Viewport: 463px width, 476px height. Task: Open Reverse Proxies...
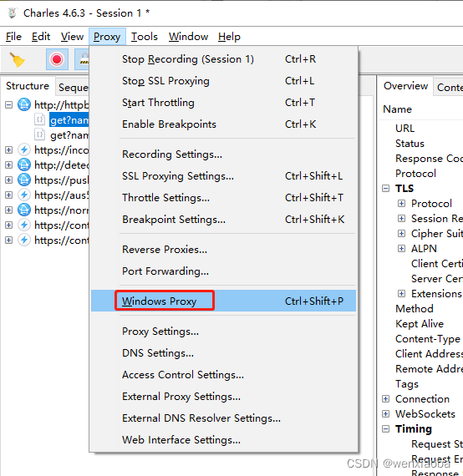[x=223, y=250]
